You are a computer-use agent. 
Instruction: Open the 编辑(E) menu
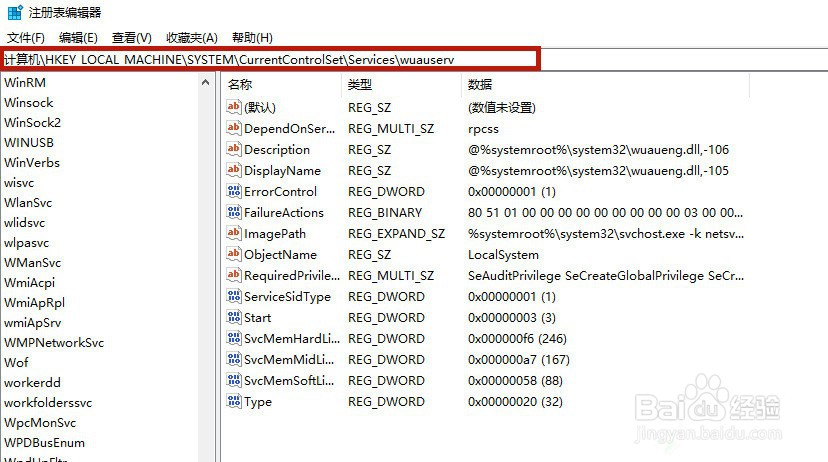pos(78,38)
